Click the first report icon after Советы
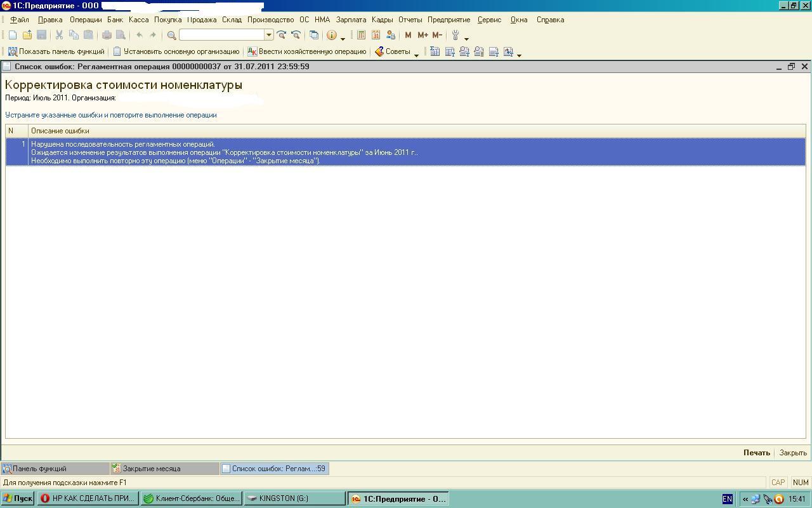The image size is (812, 508). tap(435, 51)
